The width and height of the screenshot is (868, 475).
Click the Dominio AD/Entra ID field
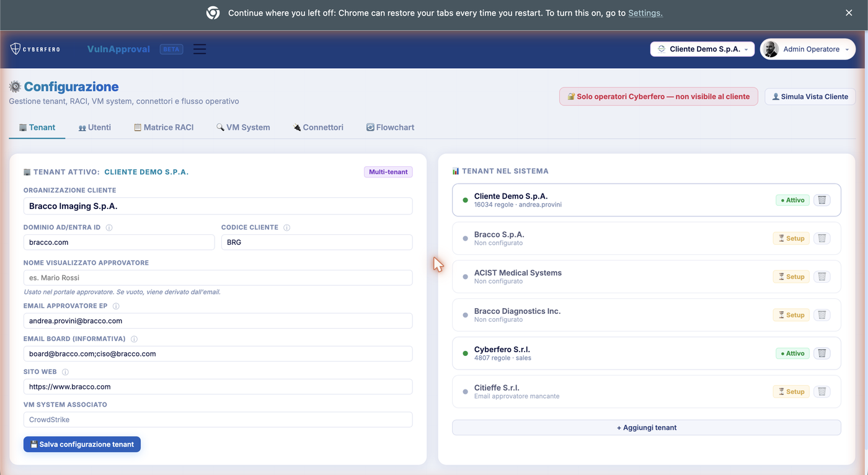tap(119, 242)
